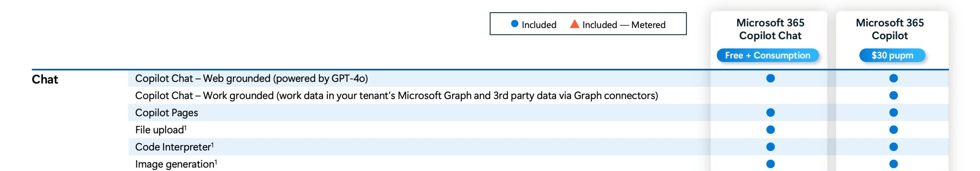
Task: Click Microsoft 365 Copilot dot for Web grounded
Action: pos(893,78)
